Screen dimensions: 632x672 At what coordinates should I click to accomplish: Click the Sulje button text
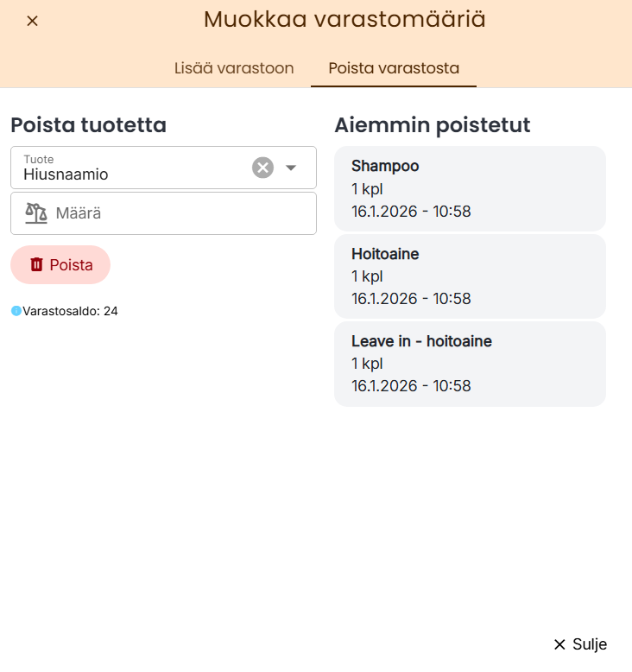point(590,644)
